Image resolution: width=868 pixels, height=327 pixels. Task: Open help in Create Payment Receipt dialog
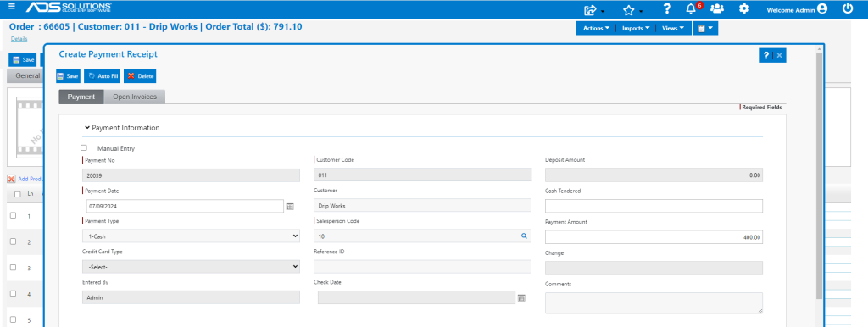point(766,55)
